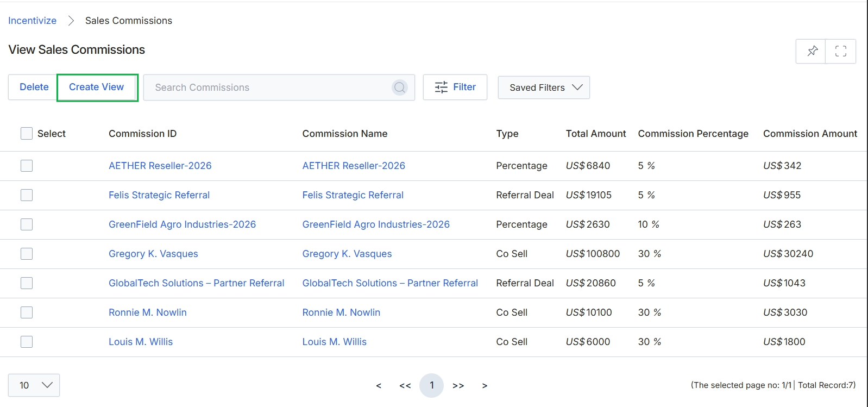868x407 pixels.
Task: Click the Total Amount column header
Action: pyautogui.click(x=596, y=134)
